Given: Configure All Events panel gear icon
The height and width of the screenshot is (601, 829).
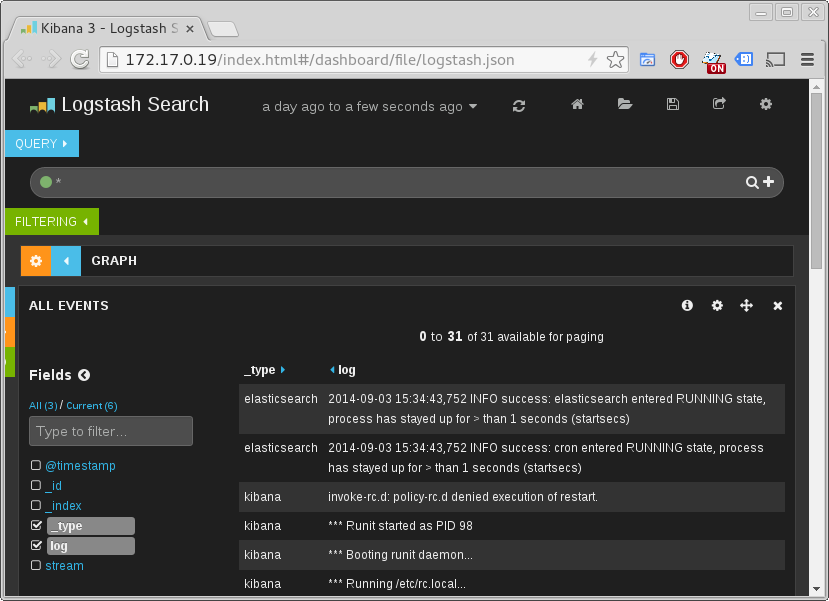Looking at the screenshot, I should 717,305.
